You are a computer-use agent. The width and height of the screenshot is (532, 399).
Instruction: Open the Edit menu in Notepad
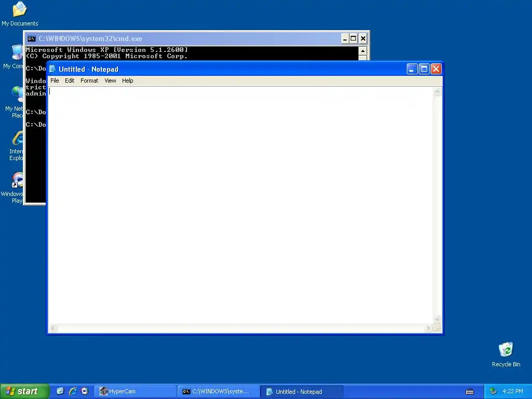70,81
